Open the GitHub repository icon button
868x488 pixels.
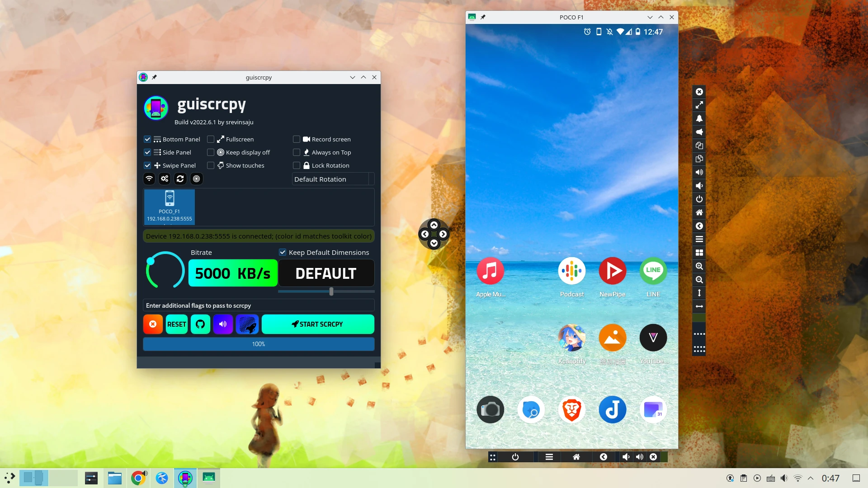(200, 324)
